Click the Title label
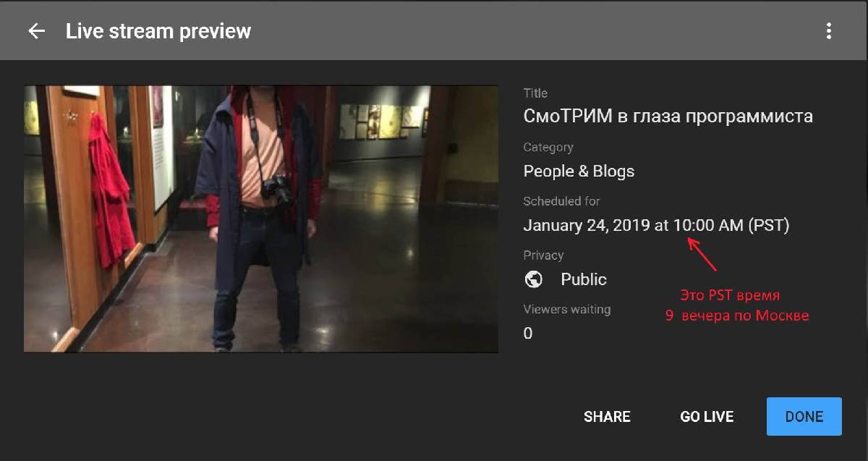Image resolution: width=868 pixels, height=461 pixels. (535, 93)
